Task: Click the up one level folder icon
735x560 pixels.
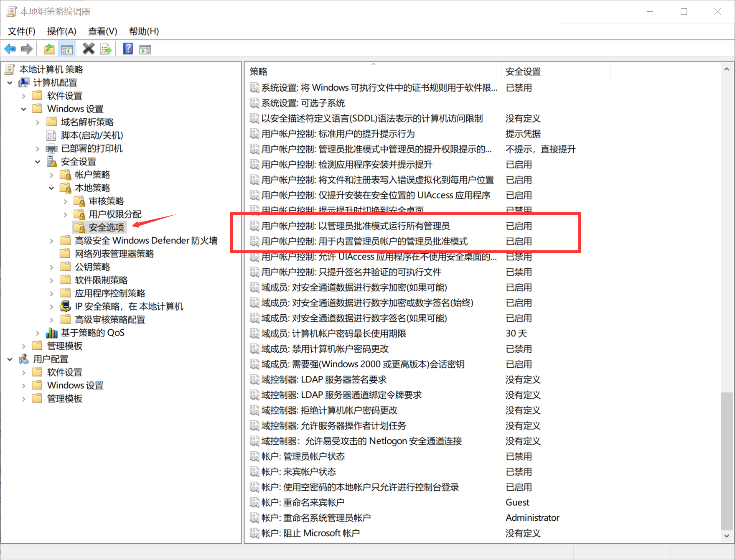Action: [x=49, y=48]
